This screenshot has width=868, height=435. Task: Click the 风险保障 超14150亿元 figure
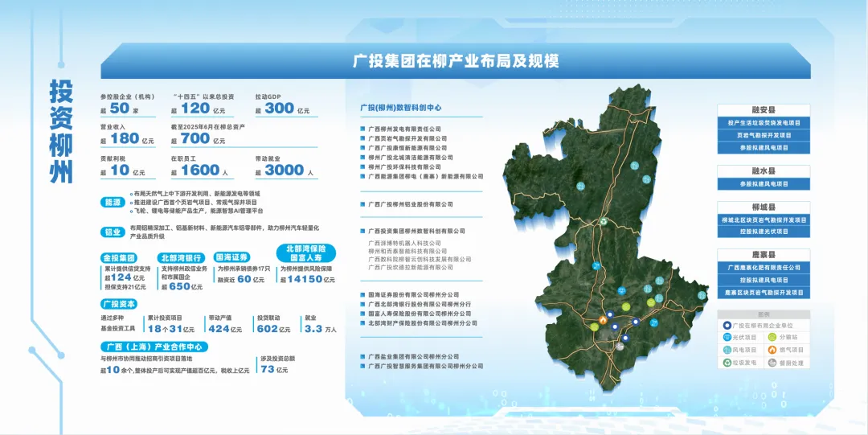coord(308,279)
